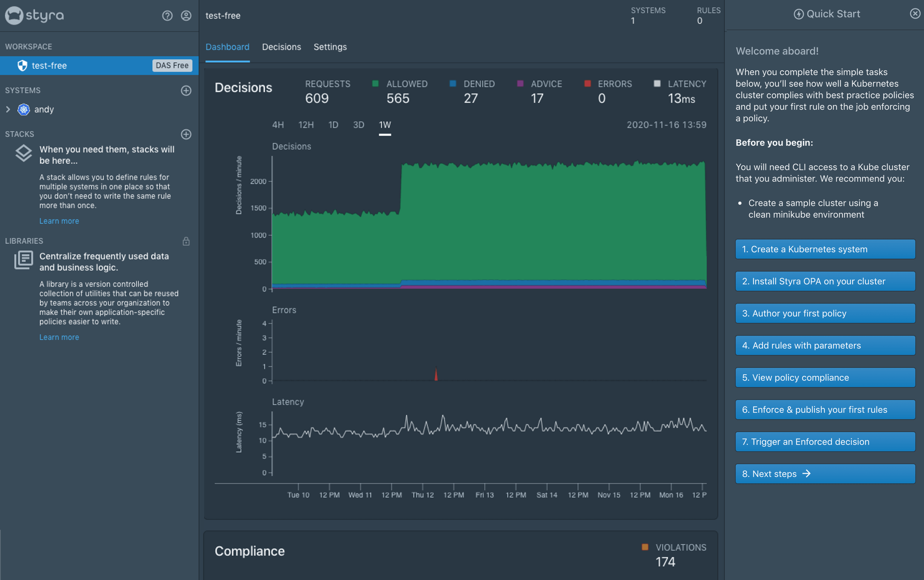Click the test-free title in header
924x580 pixels.
(223, 16)
